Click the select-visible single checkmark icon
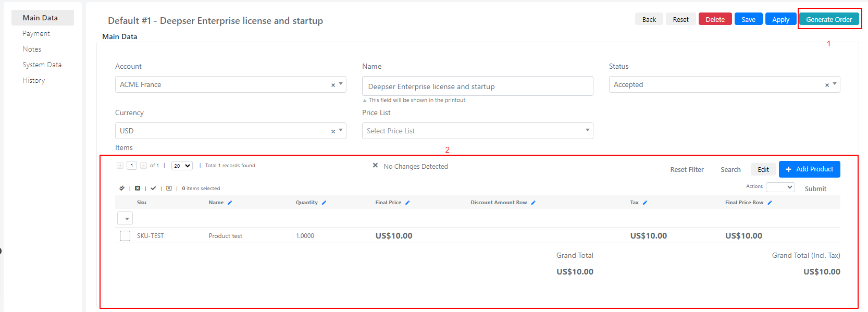The image size is (868, 312). [153, 188]
